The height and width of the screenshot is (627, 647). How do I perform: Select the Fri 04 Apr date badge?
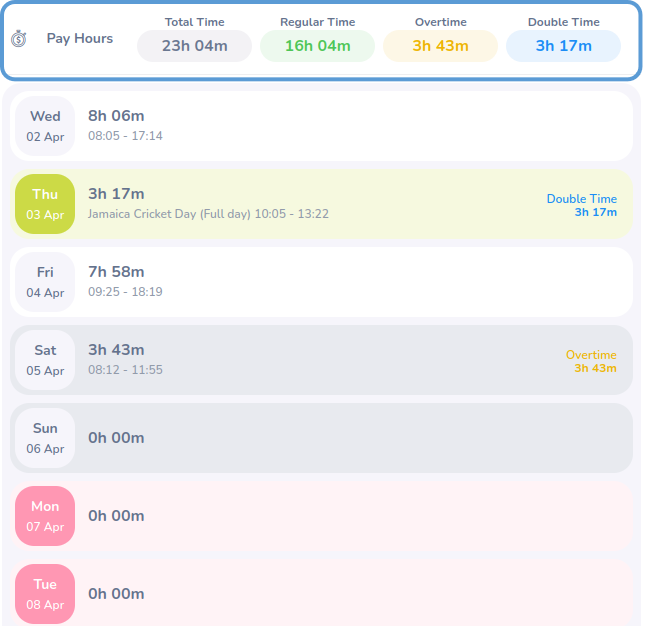coord(45,282)
